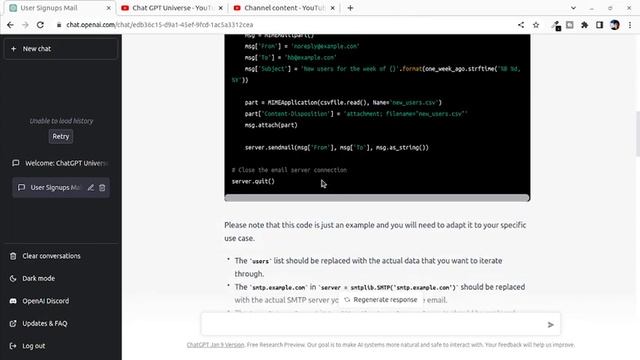Open the ChatGPT Jan 9 Version link
This screenshot has height=360, width=640.
point(215,344)
